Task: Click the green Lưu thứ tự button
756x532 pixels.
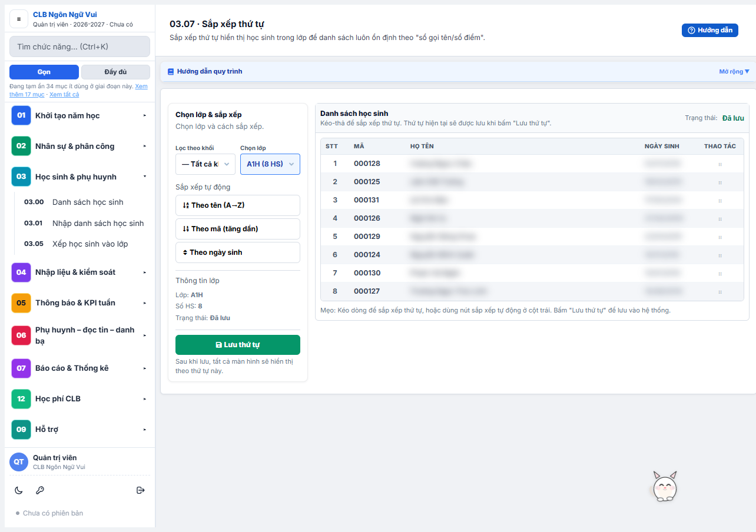Action: coord(238,345)
